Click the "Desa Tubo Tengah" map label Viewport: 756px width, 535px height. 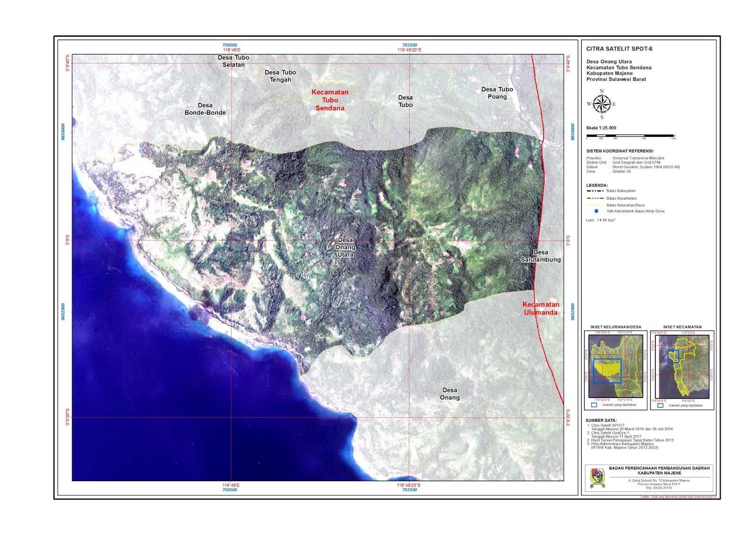pos(280,76)
